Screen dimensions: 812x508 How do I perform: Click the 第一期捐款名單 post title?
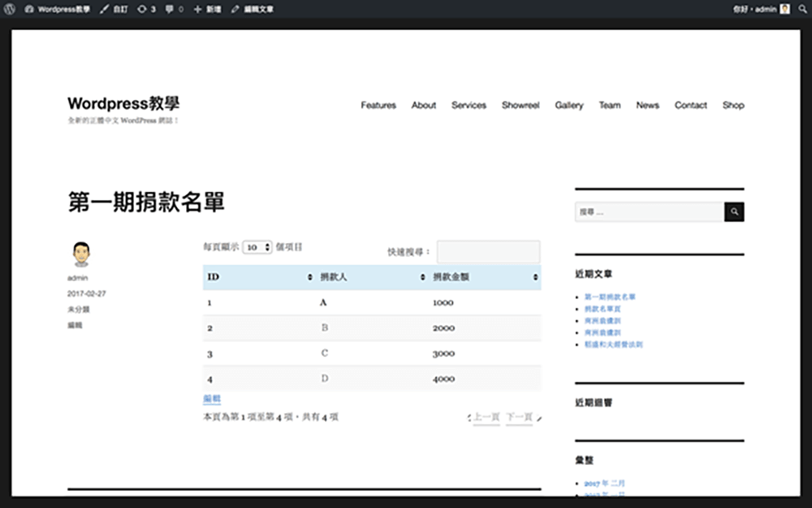click(x=146, y=202)
